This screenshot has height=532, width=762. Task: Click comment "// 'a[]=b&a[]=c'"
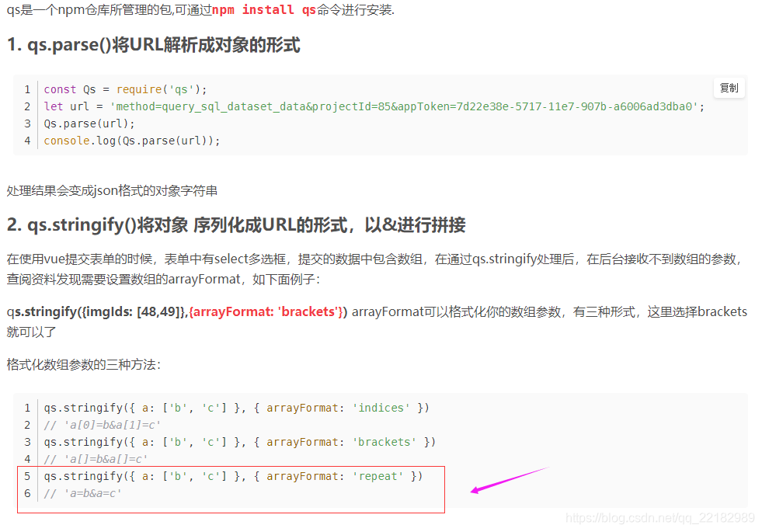coord(96,459)
